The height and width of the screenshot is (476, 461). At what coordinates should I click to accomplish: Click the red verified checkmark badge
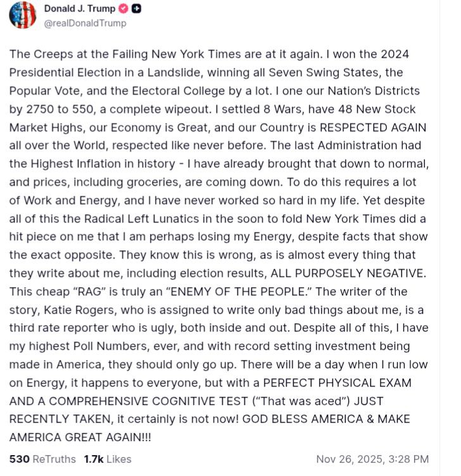click(125, 9)
